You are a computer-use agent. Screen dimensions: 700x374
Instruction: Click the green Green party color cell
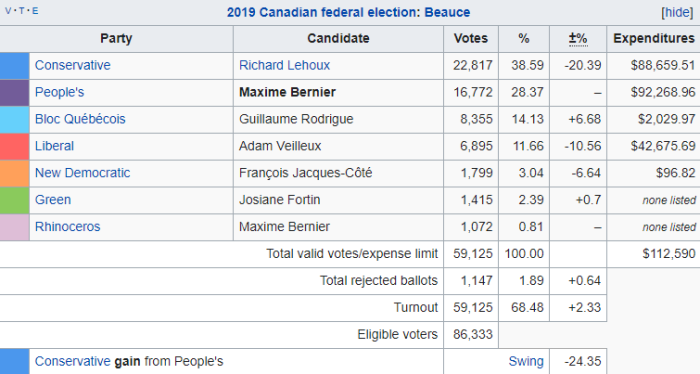point(15,200)
